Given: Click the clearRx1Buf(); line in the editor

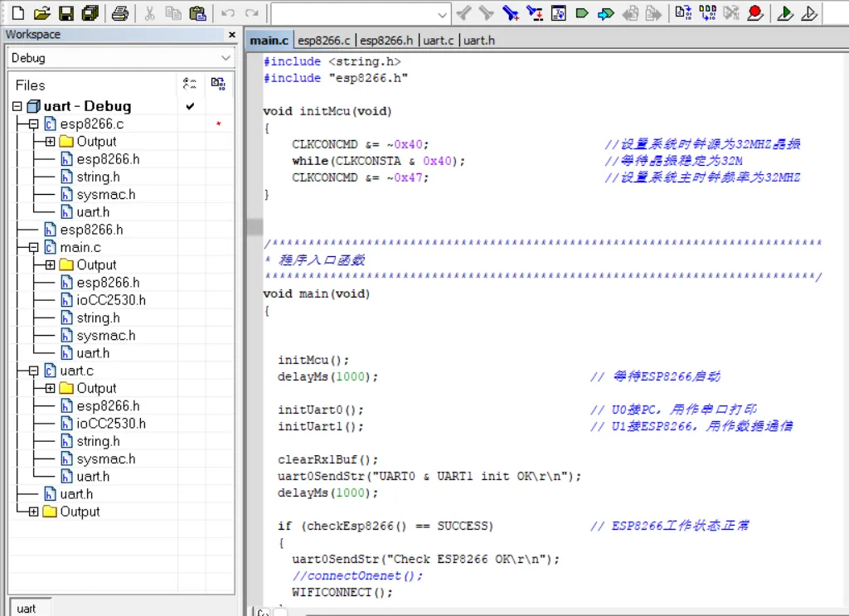Looking at the screenshot, I should tap(327, 459).
